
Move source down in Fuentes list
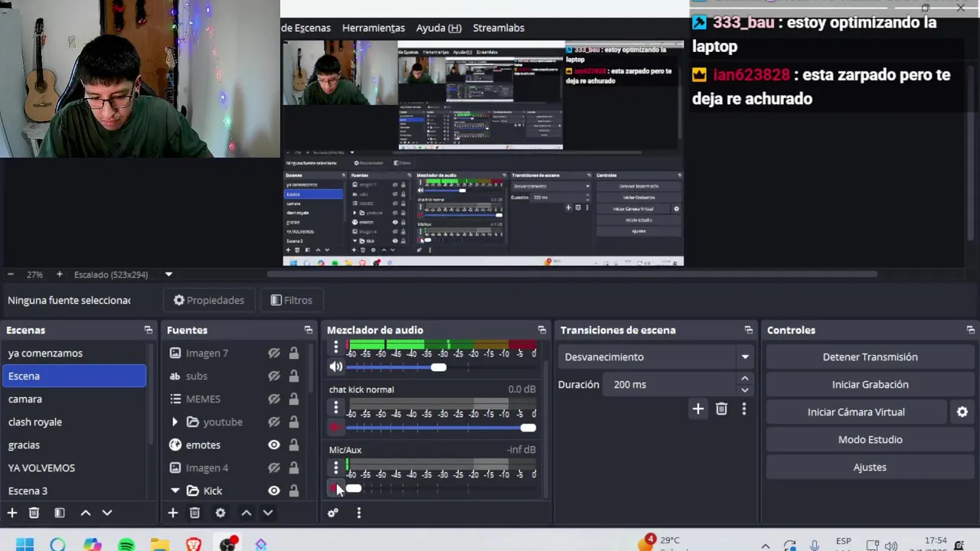tap(268, 513)
